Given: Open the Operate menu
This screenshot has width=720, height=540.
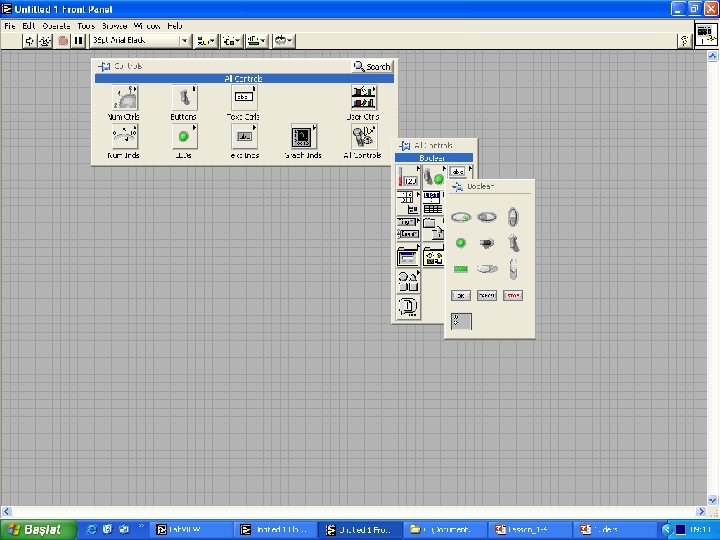Looking at the screenshot, I should click(x=56, y=26).
